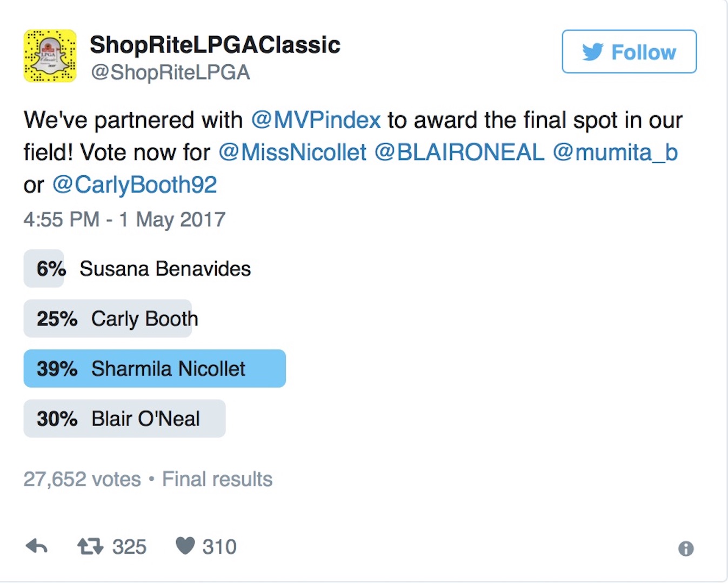
Task: Click the Twitter bird icon in Follow
Action: click(592, 52)
